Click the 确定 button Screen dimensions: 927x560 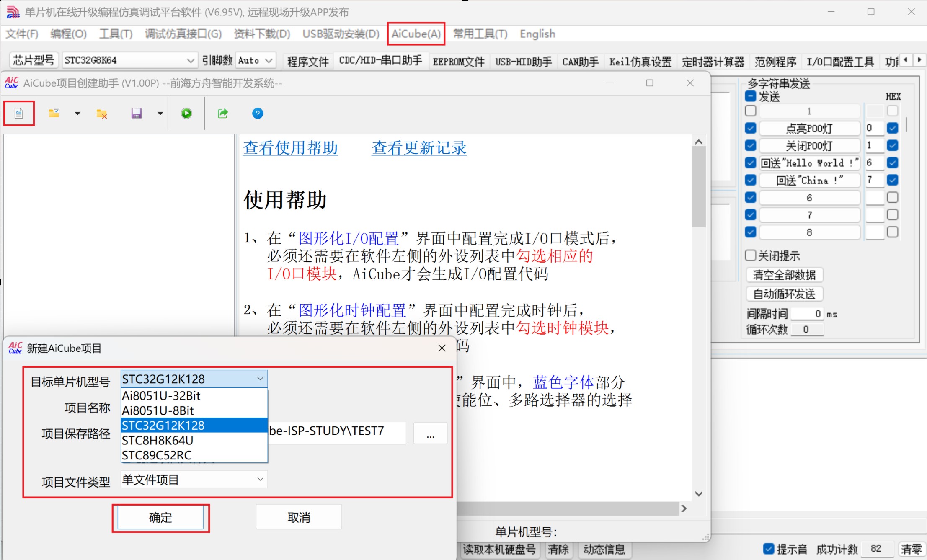click(x=160, y=517)
